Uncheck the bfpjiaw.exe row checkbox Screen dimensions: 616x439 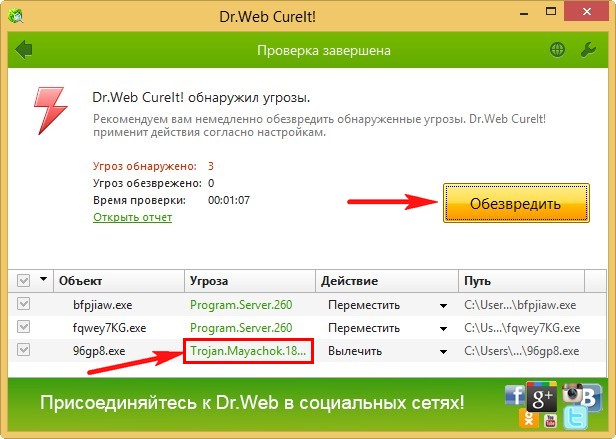[x=24, y=304]
